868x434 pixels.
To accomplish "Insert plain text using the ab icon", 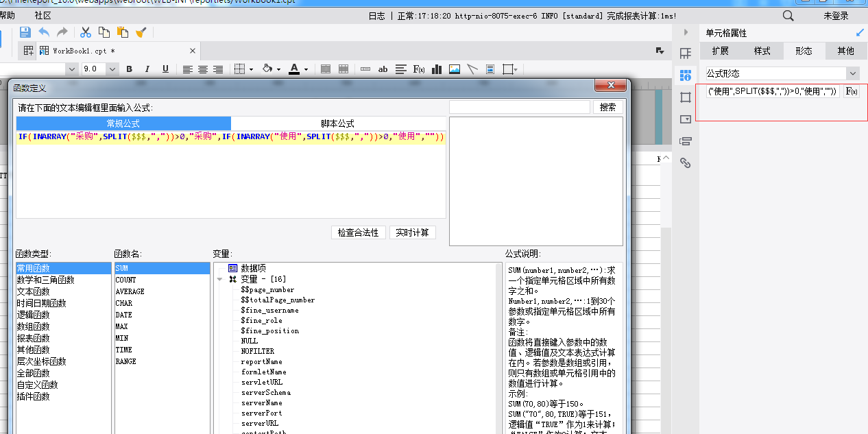I will (x=383, y=69).
